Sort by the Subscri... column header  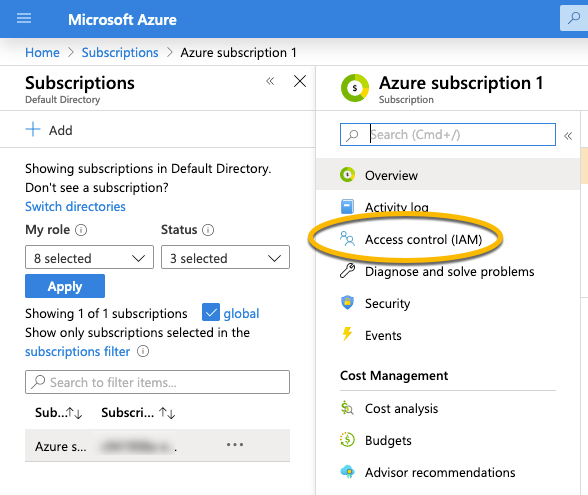coord(138,412)
